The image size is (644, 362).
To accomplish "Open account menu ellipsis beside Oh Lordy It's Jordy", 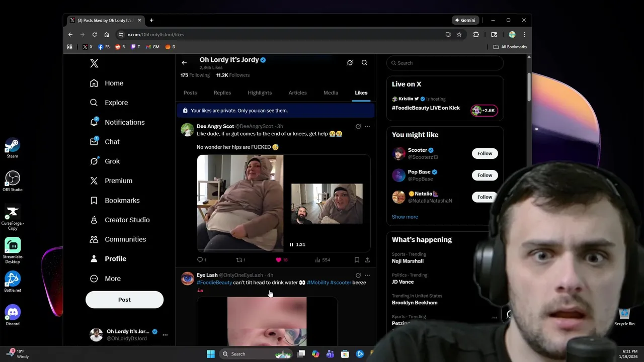I will pyautogui.click(x=165, y=335).
